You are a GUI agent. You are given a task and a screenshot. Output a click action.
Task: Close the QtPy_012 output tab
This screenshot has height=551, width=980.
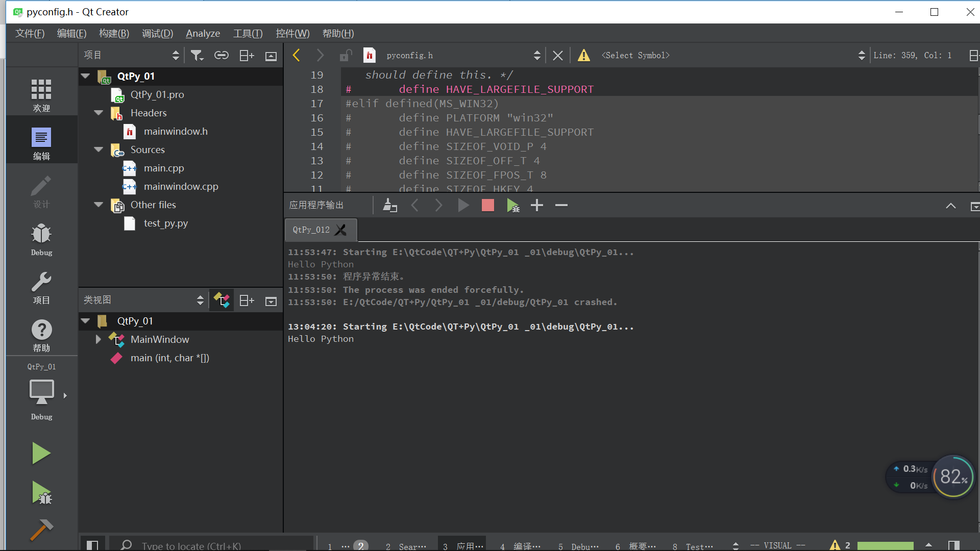(x=340, y=230)
